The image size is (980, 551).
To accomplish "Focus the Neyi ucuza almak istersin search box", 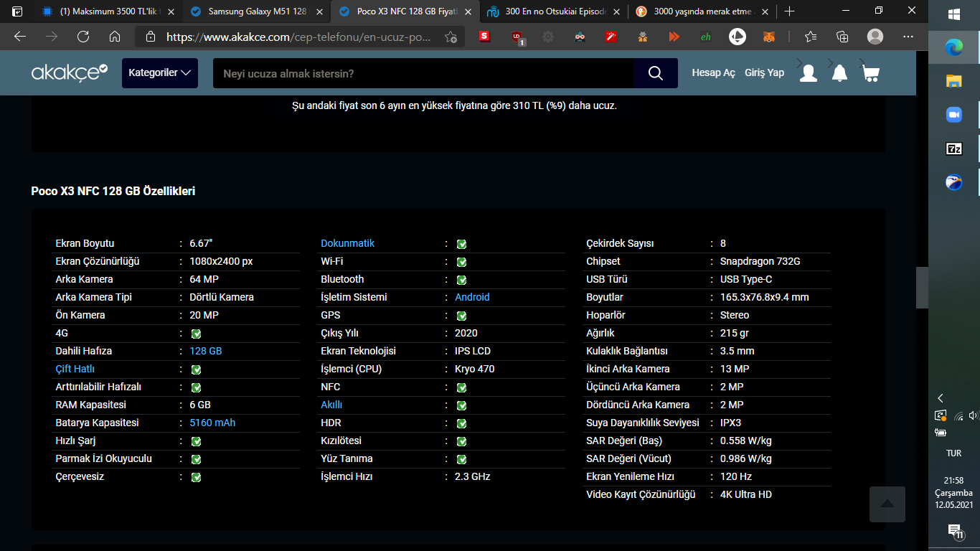I will click(423, 73).
